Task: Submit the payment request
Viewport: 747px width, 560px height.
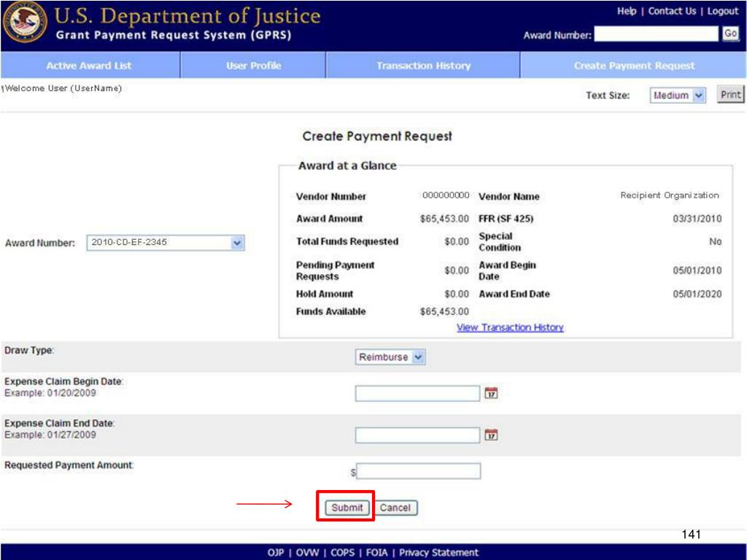Action: coord(347,507)
